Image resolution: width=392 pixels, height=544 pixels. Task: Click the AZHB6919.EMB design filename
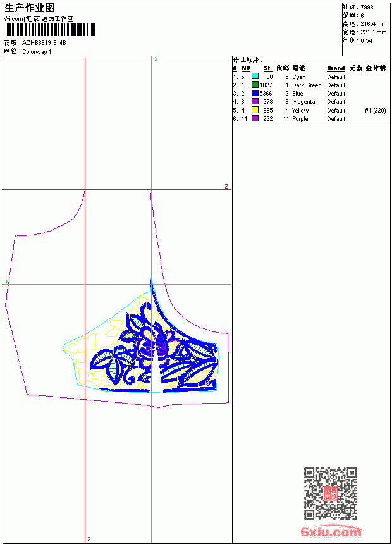pyautogui.click(x=44, y=43)
